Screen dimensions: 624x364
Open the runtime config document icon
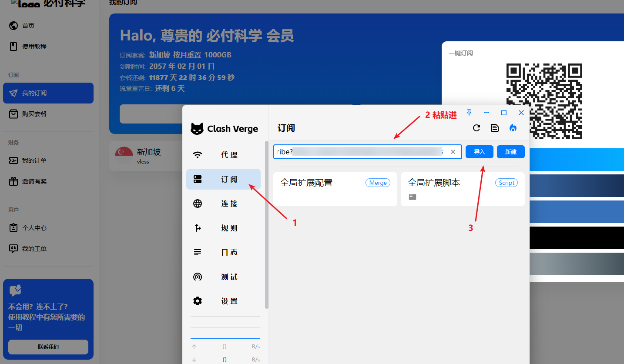[495, 128]
